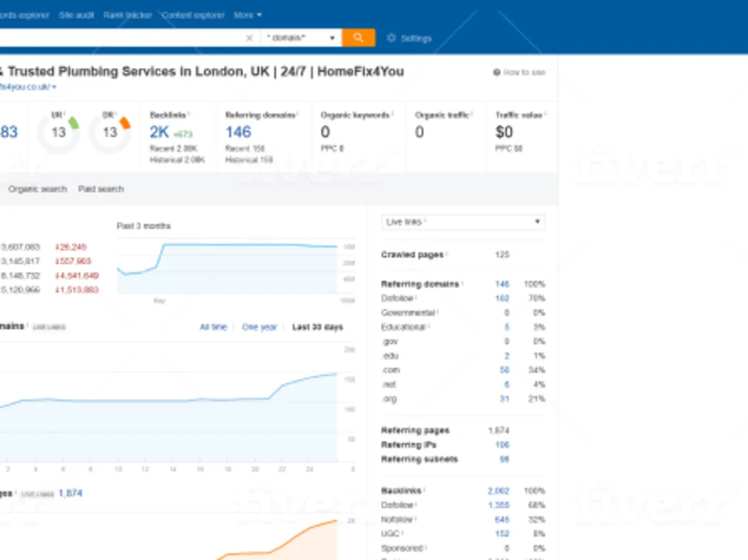Switch to the Paid search tab

tap(101, 189)
